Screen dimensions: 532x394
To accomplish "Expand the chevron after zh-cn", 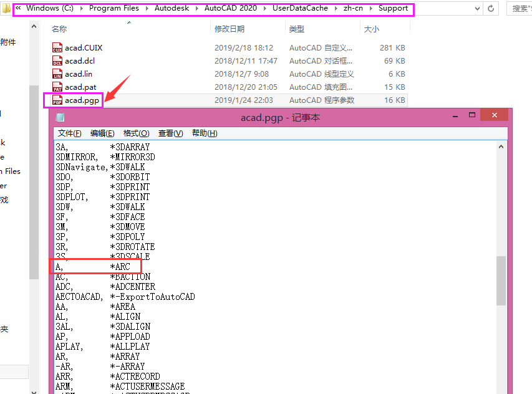I will pyautogui.click(x=371, y=9).
